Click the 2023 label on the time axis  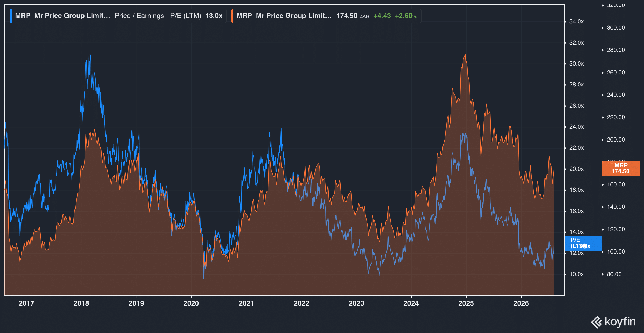(x=356, y=303)
